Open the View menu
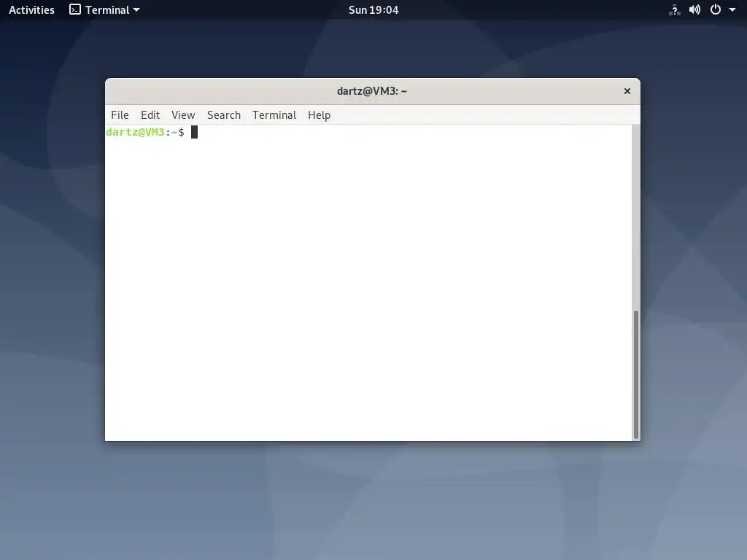Image resolution: width=747 pixels, height=560 pixels. (x=183, y=114)
